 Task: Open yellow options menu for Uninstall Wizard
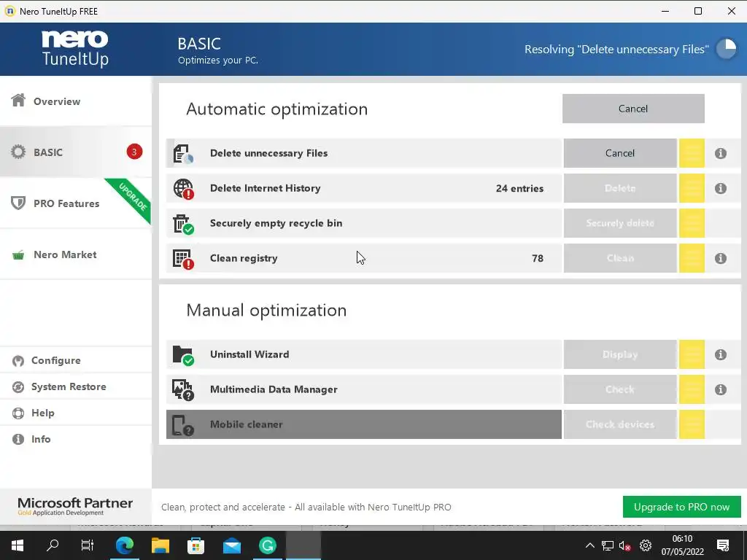click(x=692, y=354)
